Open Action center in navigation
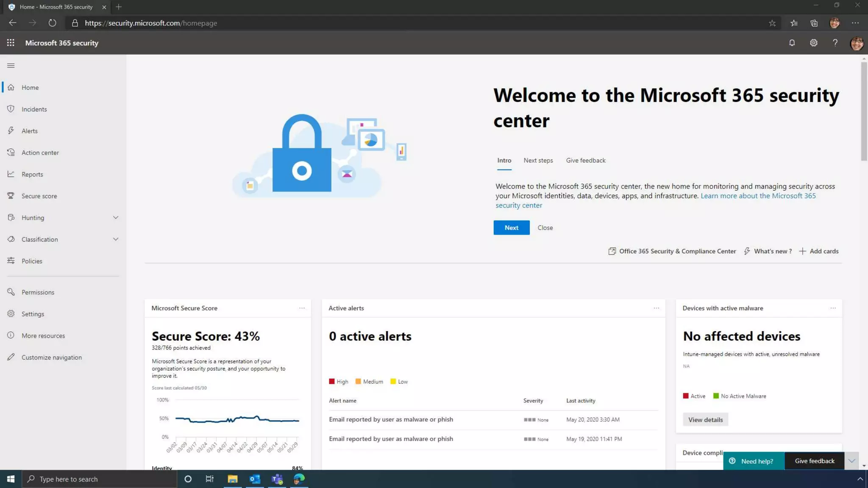 [40, 152]
